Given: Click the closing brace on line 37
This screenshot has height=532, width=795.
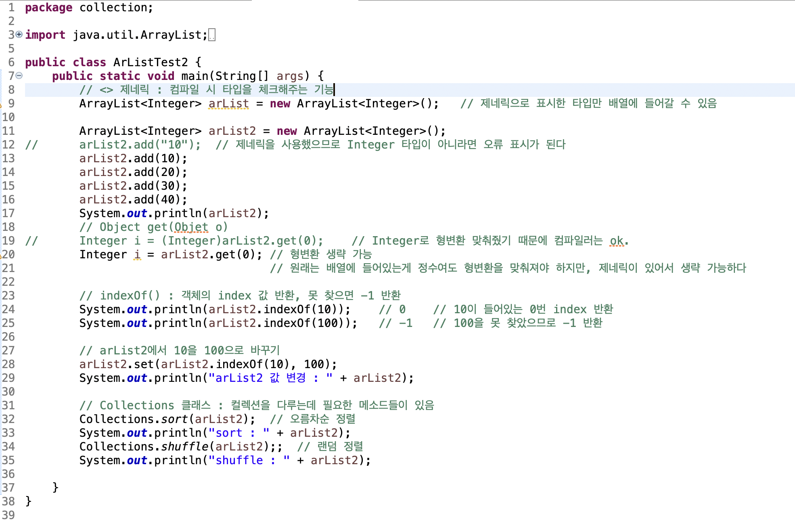Looking at the screenshot, I should pyautogui.click(x=55, y=488).
